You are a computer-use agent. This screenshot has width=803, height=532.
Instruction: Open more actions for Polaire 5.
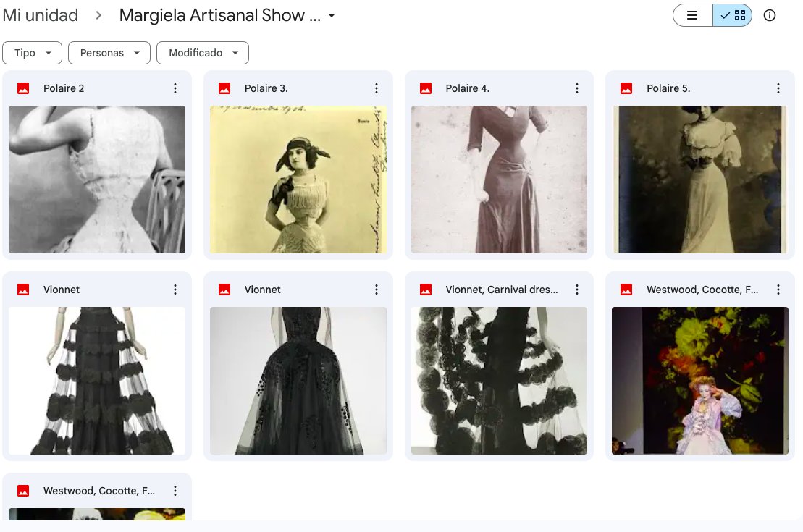[778, 88]
